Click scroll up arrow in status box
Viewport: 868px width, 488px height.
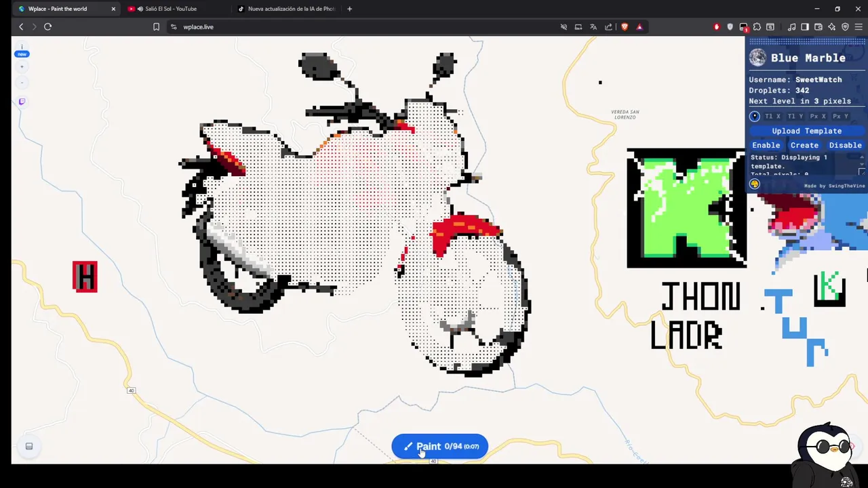pos(862,157)
